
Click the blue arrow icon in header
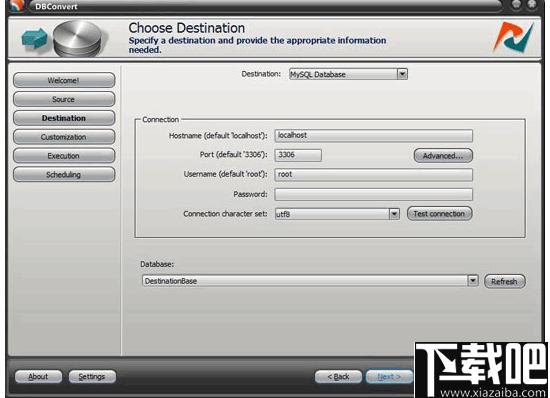click(x=34, y=38)
